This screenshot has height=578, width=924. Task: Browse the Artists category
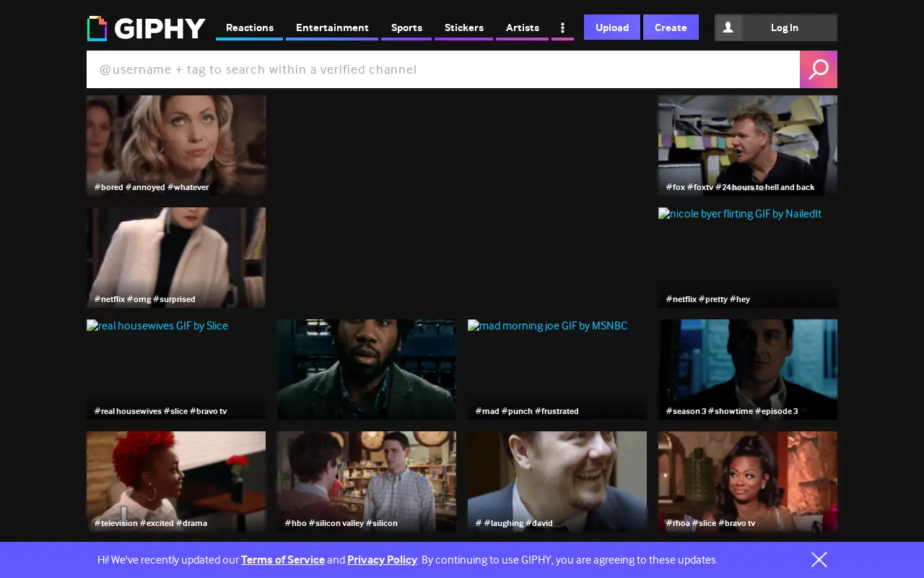[x=523, y=27]
